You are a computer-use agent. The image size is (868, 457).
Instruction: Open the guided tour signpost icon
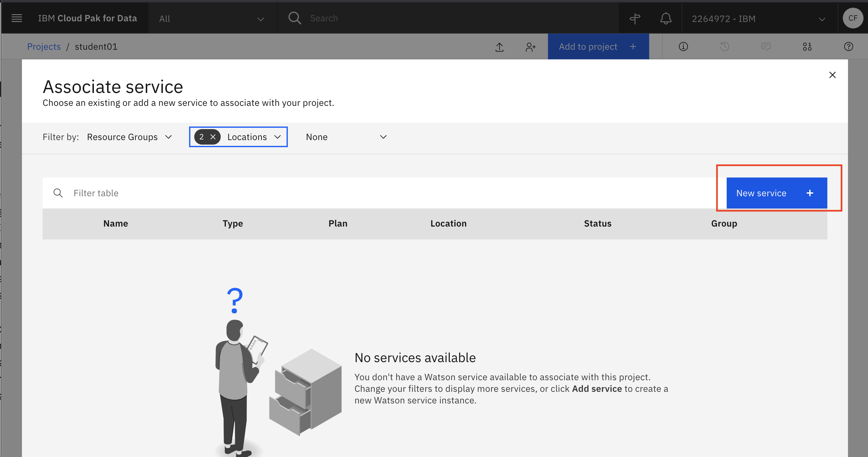[635, 18]
